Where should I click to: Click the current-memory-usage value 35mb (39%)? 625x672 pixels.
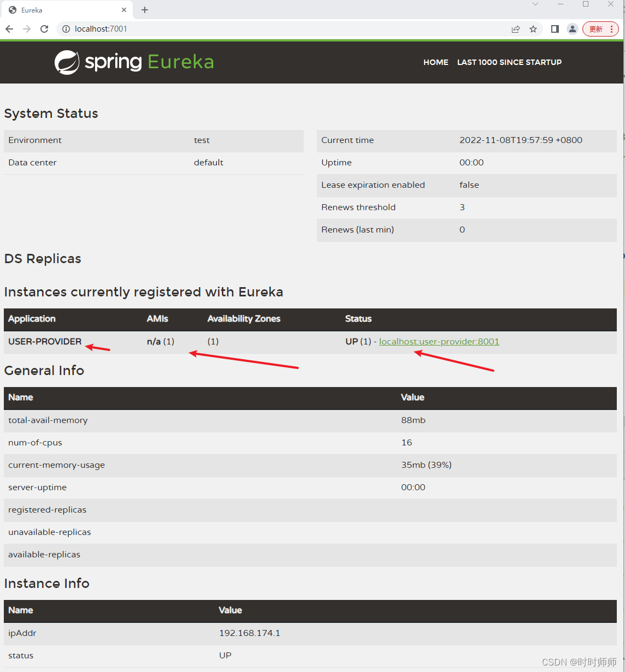426,465
